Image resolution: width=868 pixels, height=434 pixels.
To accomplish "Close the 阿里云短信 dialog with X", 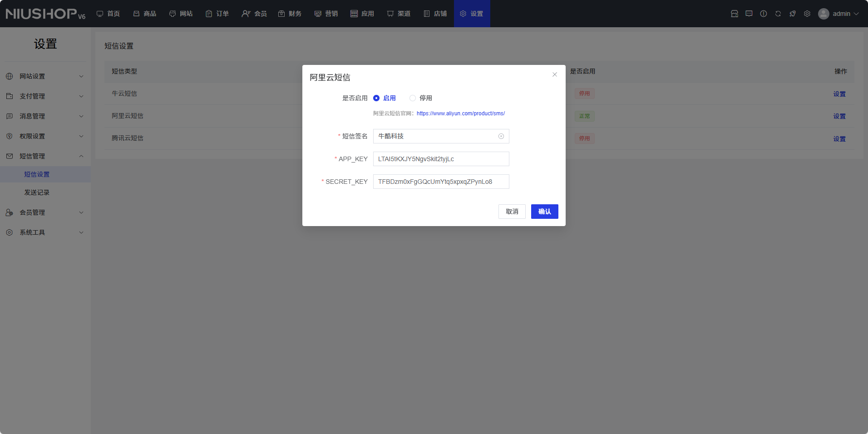I will [555, 74].
